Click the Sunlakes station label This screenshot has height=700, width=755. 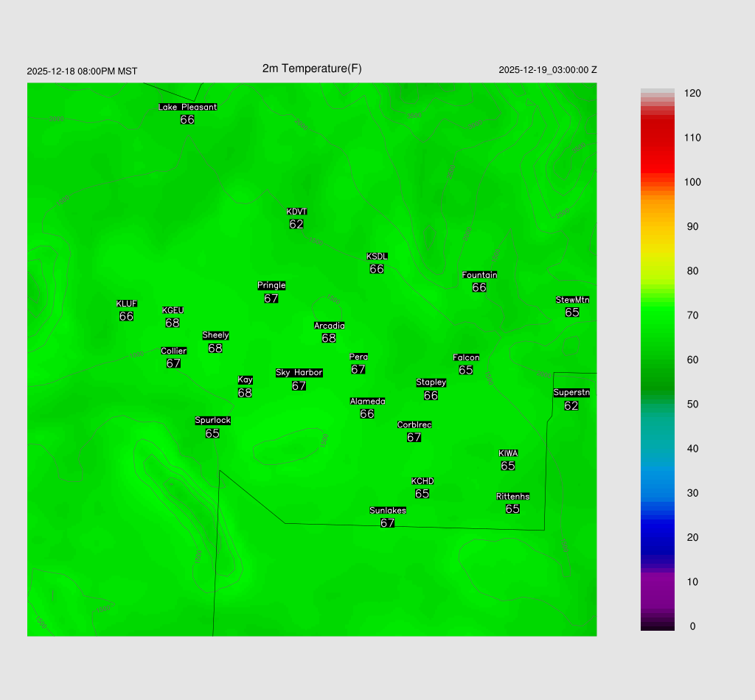click(388, 511)
